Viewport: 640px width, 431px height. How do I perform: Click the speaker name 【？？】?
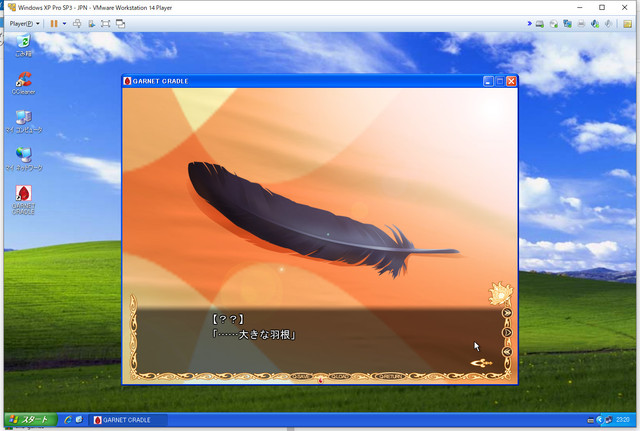(x=228, y=318)
